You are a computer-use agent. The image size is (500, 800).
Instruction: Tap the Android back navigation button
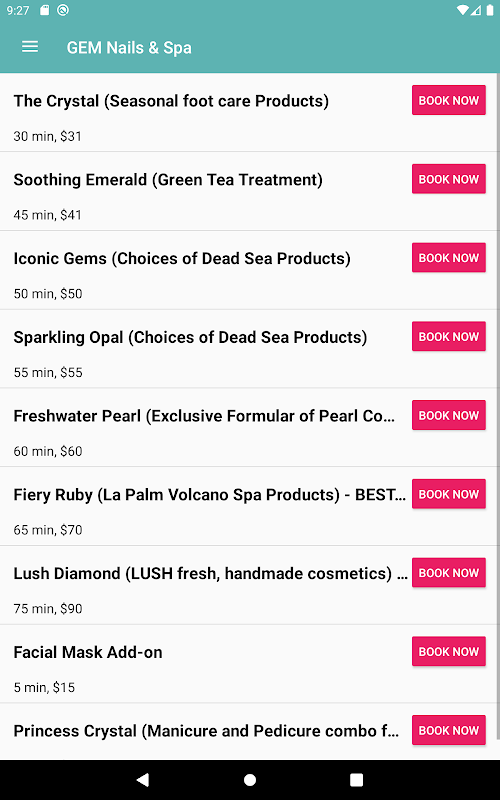[143, 779]
